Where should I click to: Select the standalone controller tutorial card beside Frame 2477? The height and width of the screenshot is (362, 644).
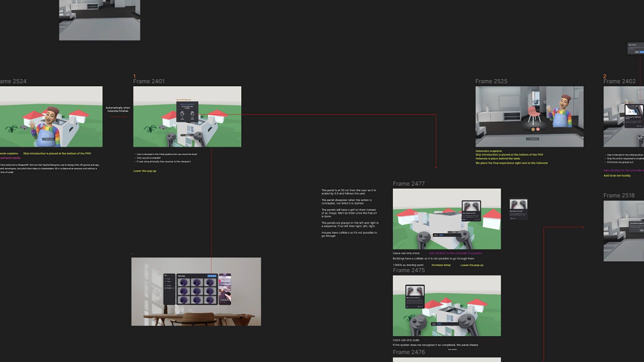pos(518,209)
